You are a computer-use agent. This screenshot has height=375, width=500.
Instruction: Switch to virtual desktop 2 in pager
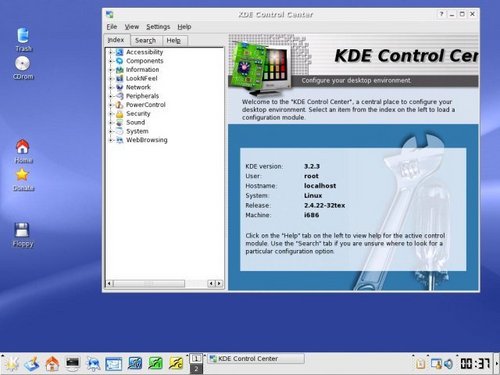tap(196, 369)
